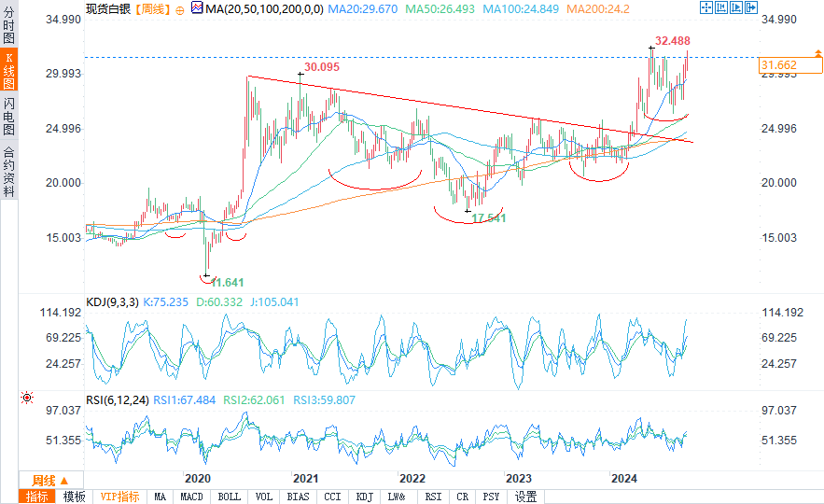Click the red sun icon beside RSI panel
This screenshot has width=824, height=504.
pyautogui.click(x=27, y=398)
